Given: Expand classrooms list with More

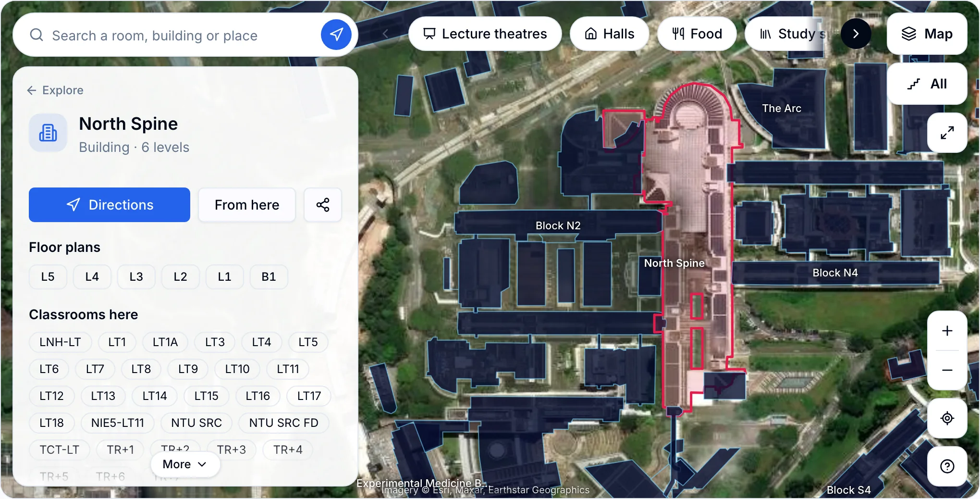Looking at the screenshot, I should (185, 464).
